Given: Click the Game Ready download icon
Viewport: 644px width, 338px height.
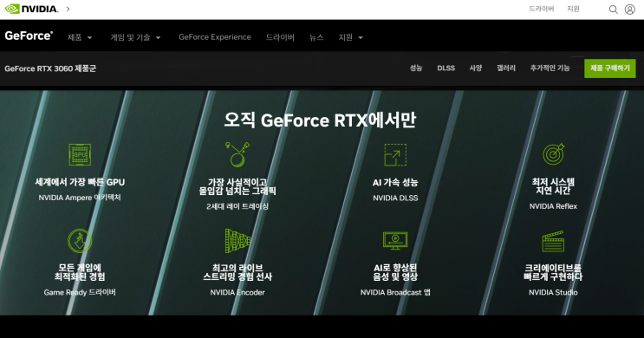Looking at the screenshot, I should 80,241.
